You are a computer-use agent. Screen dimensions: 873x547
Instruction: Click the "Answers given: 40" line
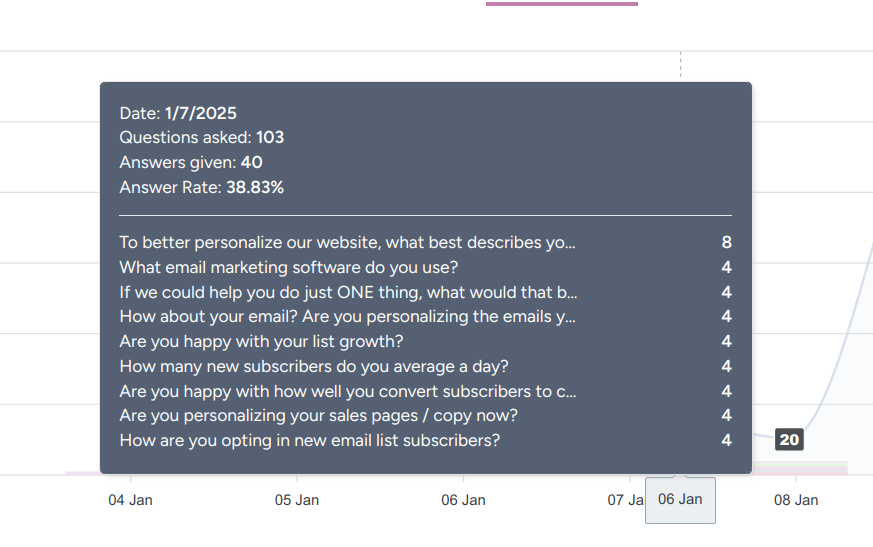tap(191, 162)
